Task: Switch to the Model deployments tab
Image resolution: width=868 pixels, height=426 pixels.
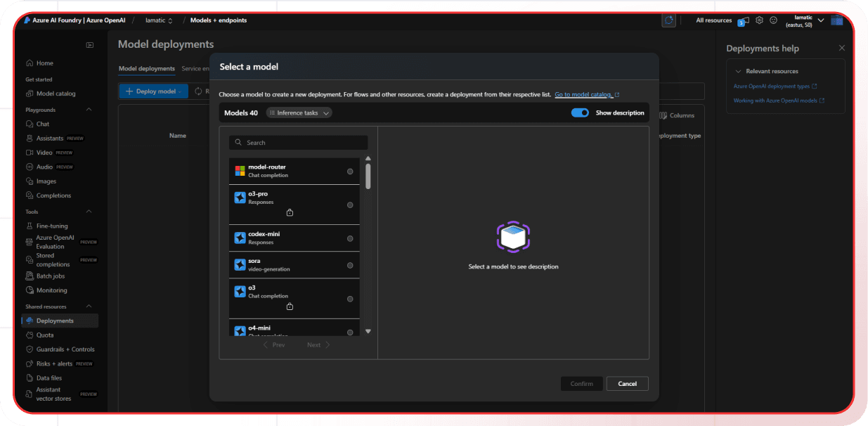Action: pos(148,69)
